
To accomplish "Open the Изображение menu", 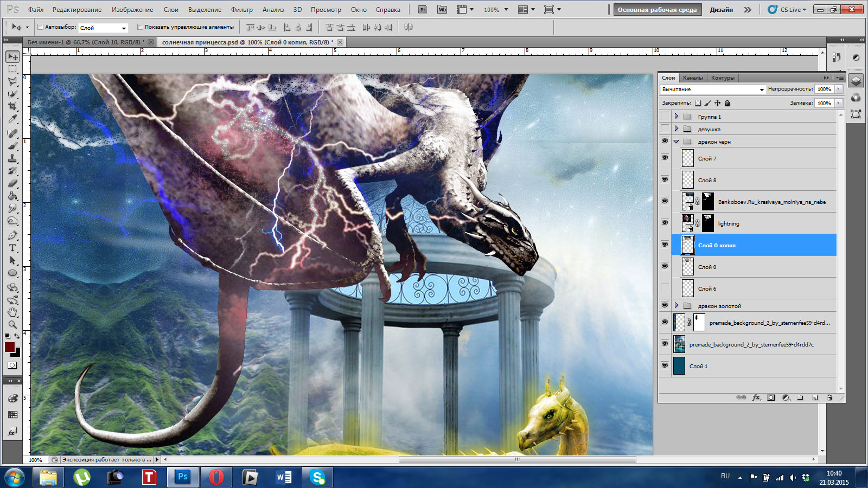I will (132, 10).
